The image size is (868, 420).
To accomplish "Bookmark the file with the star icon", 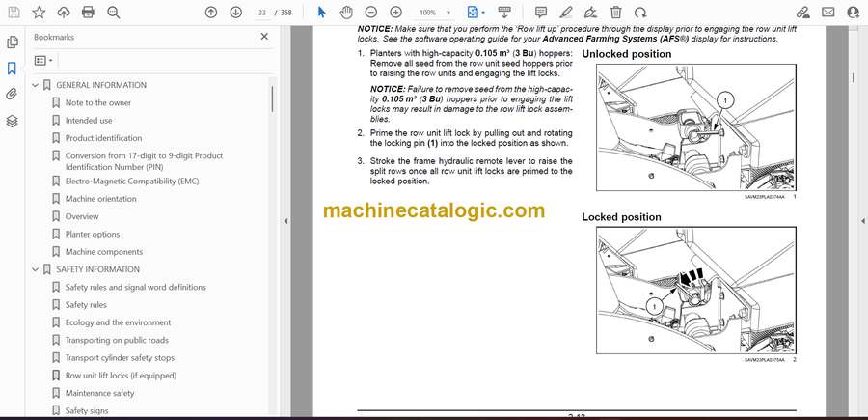I will (x=39, y=13).
